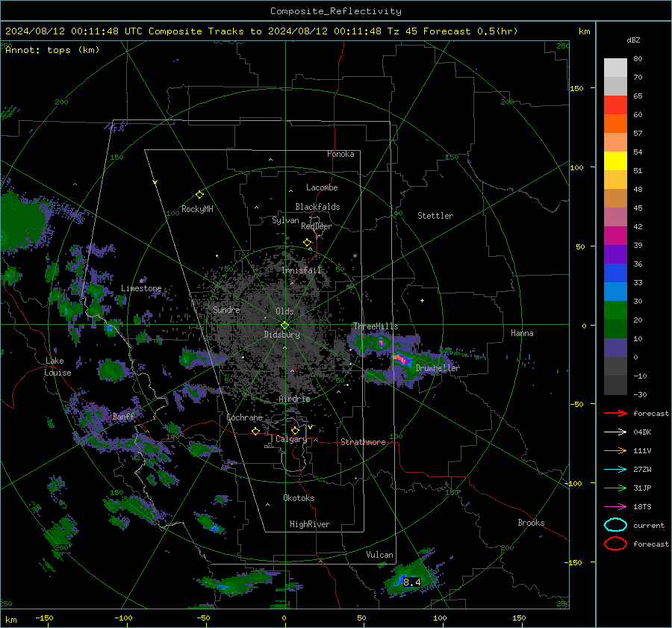672x628 pixels.
Task: Click the Limestone label
Action: coord(141,288)
